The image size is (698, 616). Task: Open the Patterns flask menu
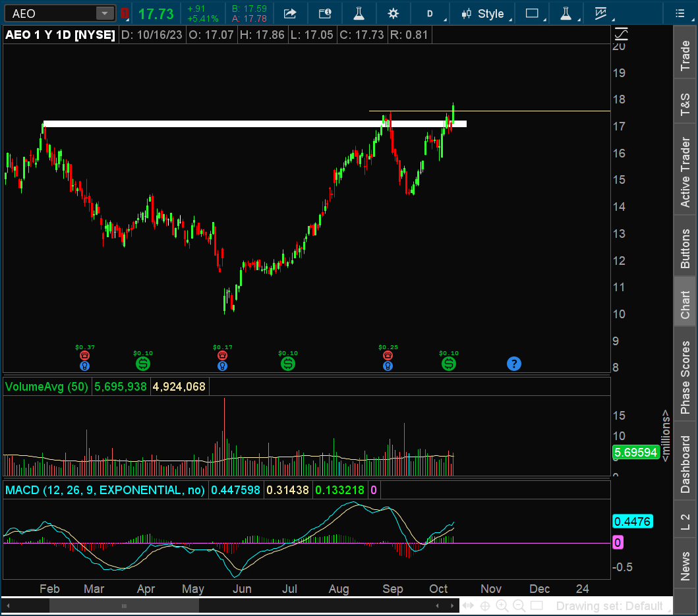tap(566, 14)
